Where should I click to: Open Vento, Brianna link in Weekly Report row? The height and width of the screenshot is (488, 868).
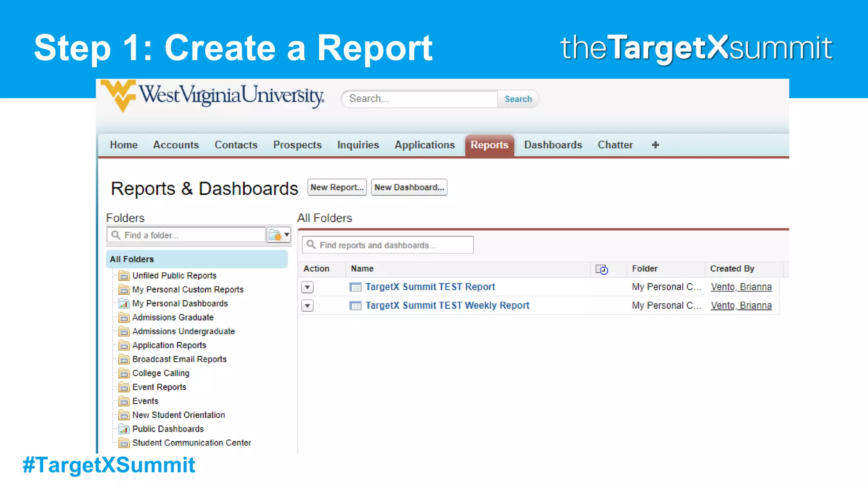(741, 306)
